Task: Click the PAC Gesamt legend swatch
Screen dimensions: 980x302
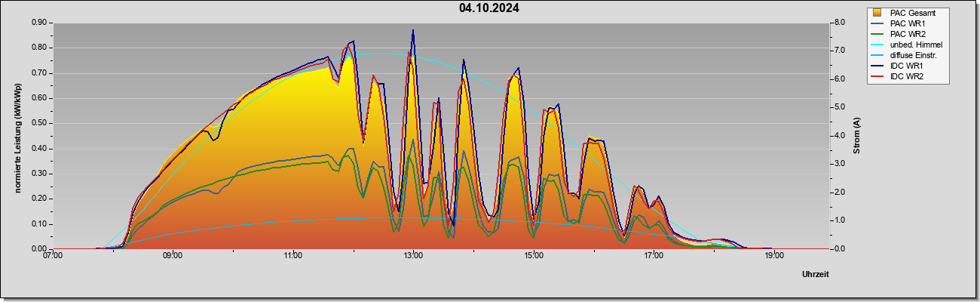Action: [877, 13]
